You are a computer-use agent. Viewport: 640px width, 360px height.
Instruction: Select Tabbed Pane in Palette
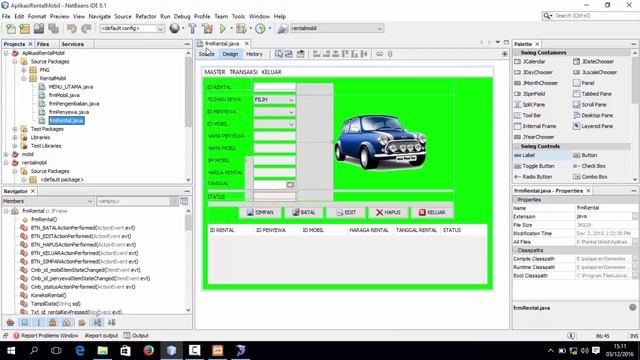tap(593, 93)
